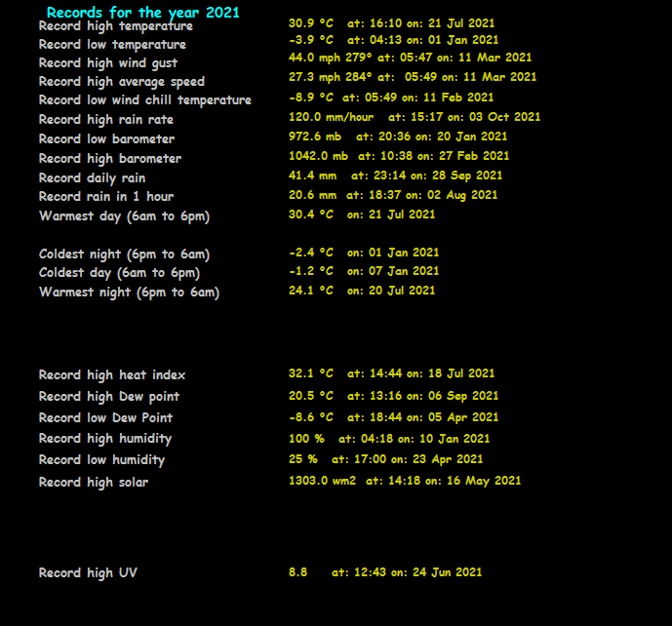Click the 'Record low wind chill temperature' label

tap(144, 100)
